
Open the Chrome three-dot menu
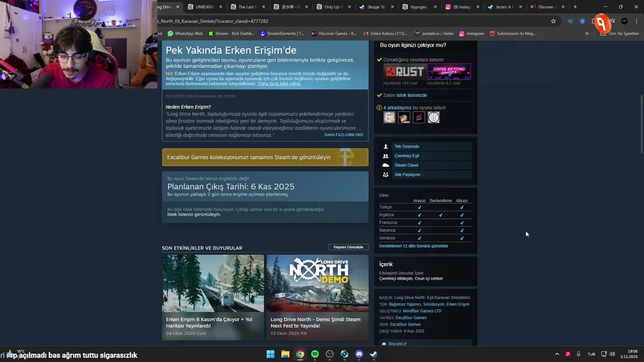pyautogui.click(x=637, y=21)
